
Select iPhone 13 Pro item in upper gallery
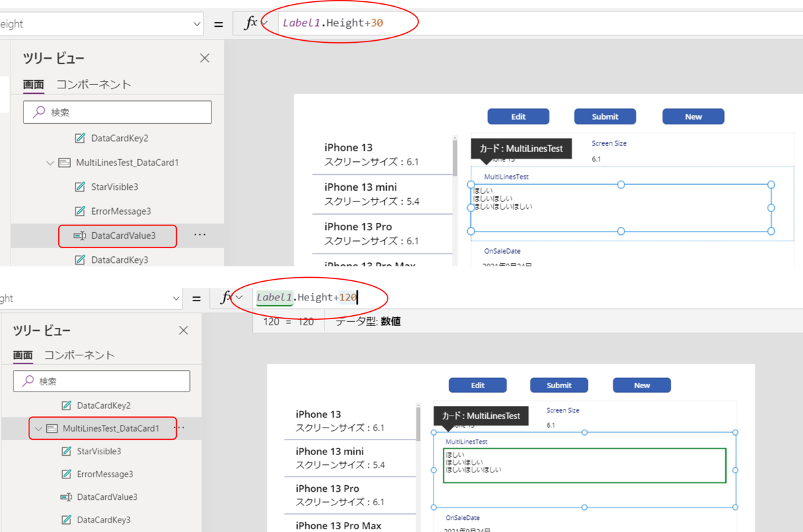[x=383, y=234]
